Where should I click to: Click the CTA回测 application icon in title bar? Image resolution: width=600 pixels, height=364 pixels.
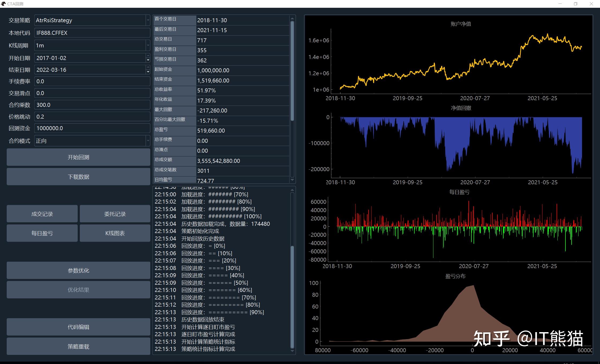point(4,4)
